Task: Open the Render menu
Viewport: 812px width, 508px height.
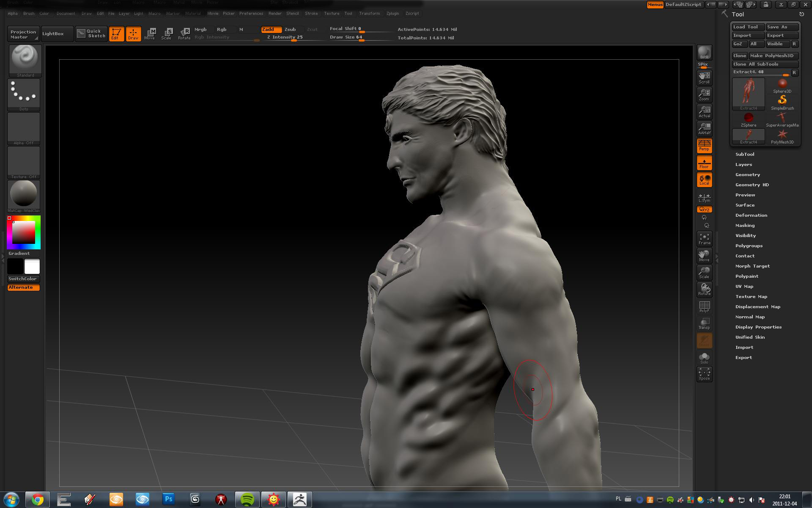Action: click(x=275, y=14)
